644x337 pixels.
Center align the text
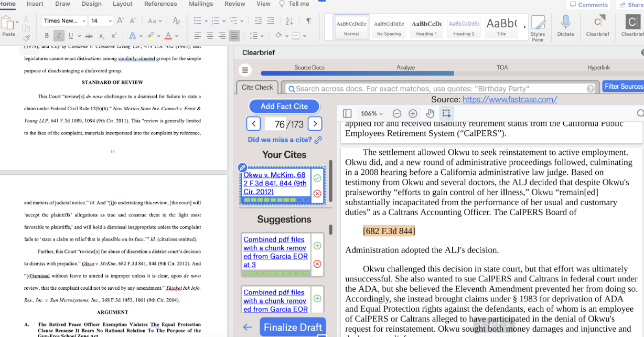(x=210, y=36)
